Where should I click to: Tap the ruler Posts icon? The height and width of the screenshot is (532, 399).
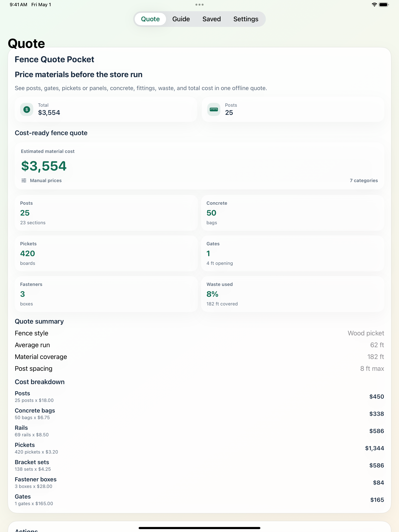coord(214,109)
